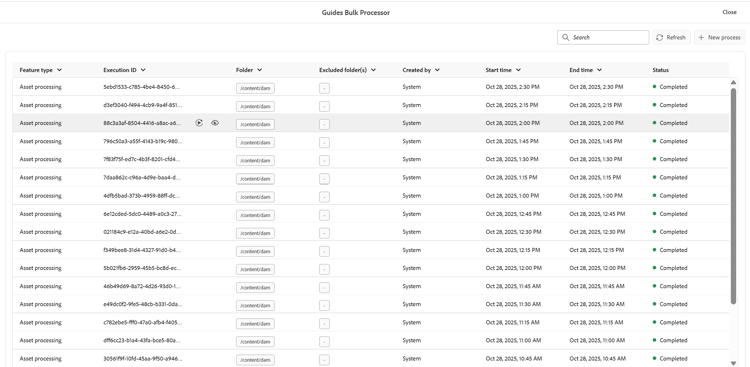750x367 pixels.
Task: Open the Created by column chevron
Action: coord(437,70)
